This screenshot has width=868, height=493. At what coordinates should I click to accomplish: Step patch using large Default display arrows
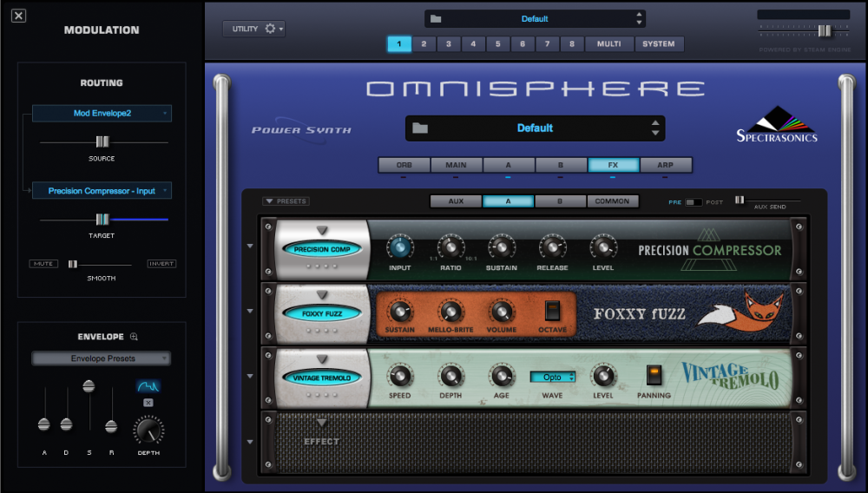tap(655, 128)
